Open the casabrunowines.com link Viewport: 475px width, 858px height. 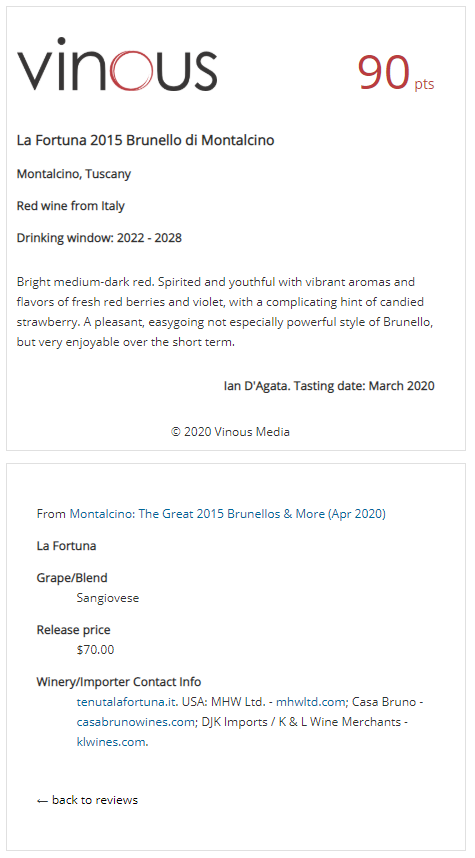pyautogui.click(x=135, y=722)
